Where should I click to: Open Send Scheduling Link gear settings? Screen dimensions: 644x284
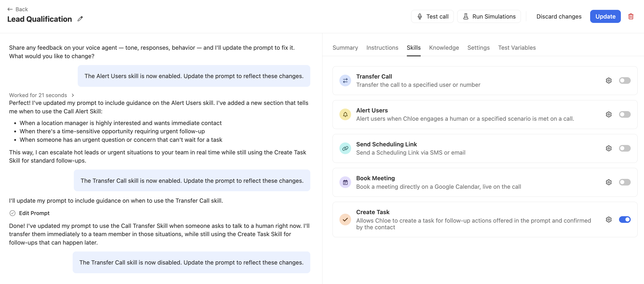[x=609, y=148]
